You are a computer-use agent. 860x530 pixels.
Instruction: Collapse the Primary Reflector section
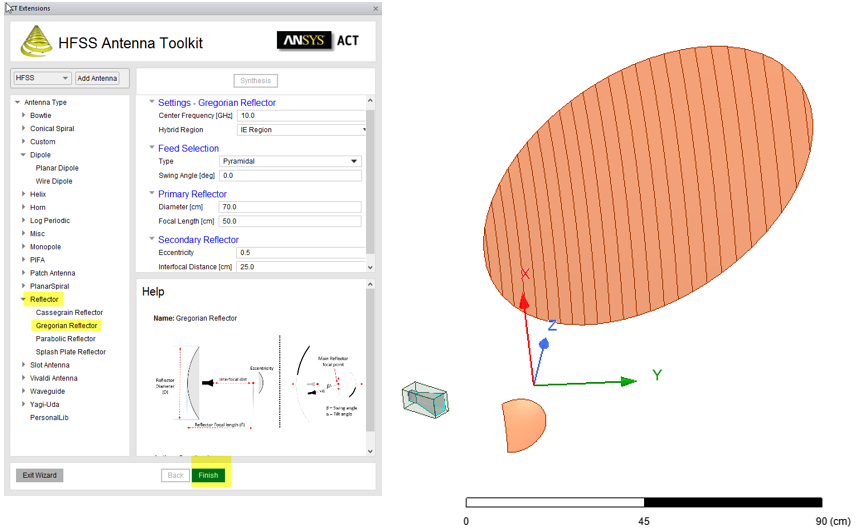pyautogui.click(x=152, y=193)
